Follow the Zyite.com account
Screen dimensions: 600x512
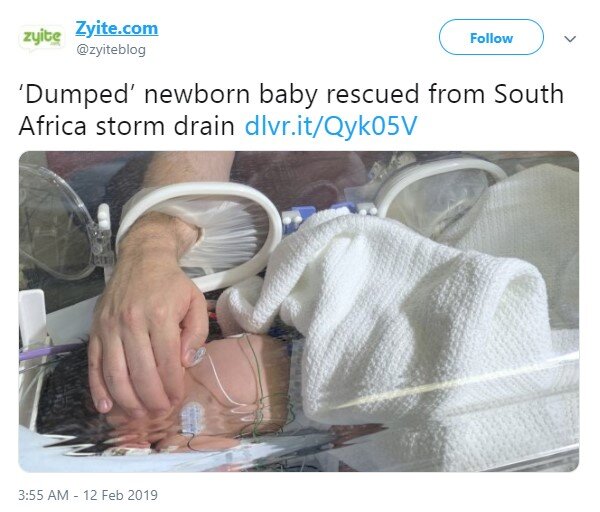pos(491,38)
